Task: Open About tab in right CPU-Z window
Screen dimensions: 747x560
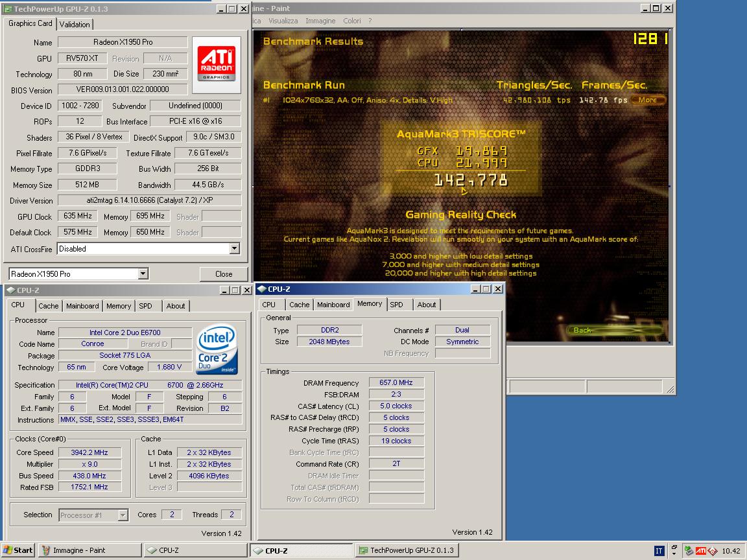Action: 427,305
